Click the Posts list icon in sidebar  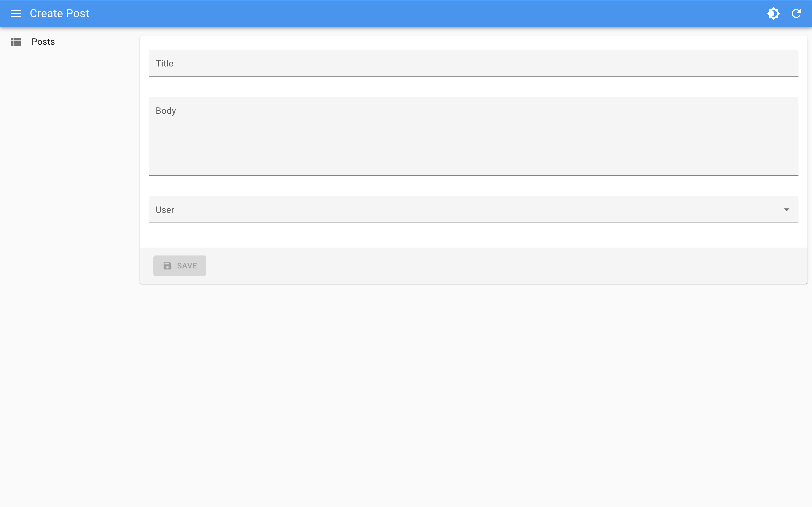[x=16, y=42]
